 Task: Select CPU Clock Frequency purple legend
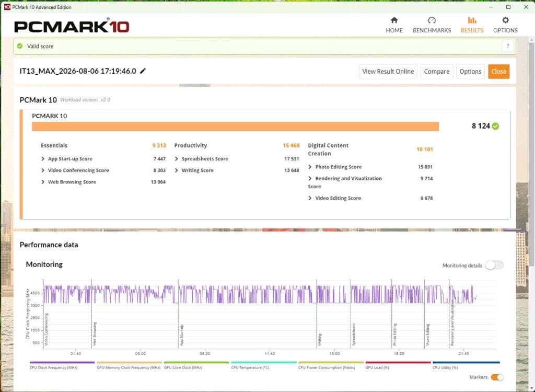[62, 365]
